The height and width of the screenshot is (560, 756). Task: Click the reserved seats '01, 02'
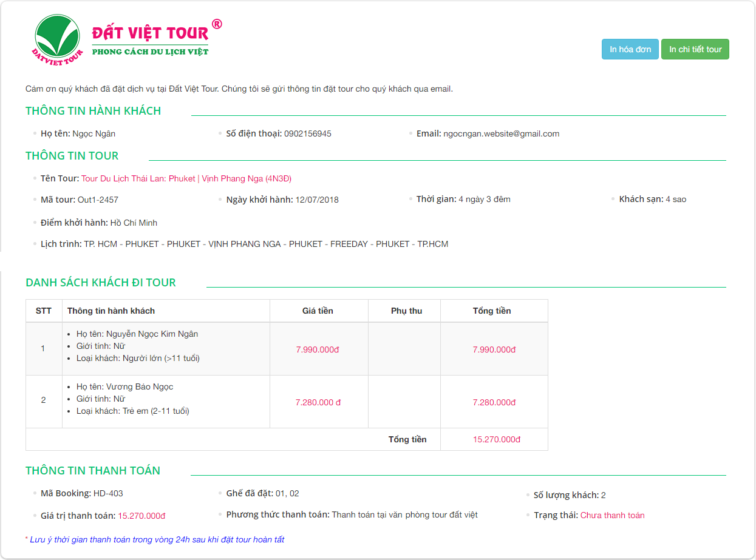pyautogui.click(x=287, y=493)
